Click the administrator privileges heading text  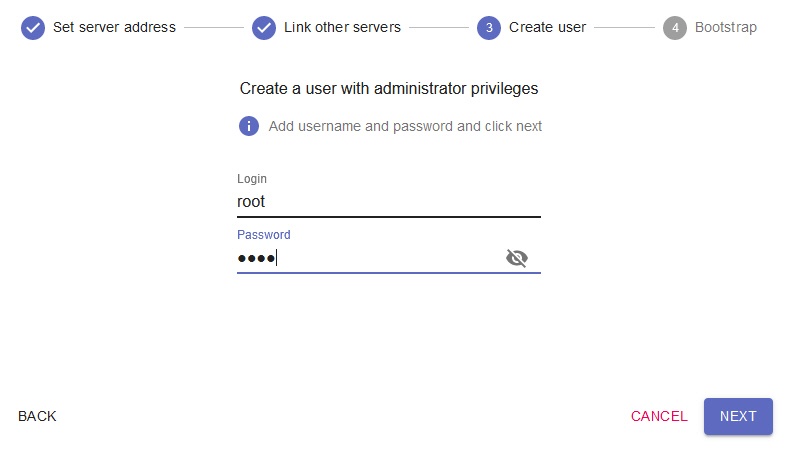[x=389, y=88]
